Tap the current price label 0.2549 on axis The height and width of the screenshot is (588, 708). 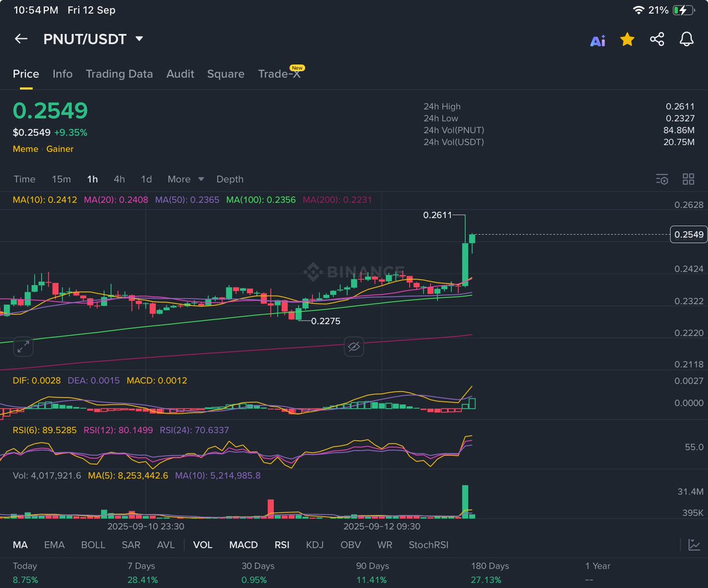tap(689, 235)
